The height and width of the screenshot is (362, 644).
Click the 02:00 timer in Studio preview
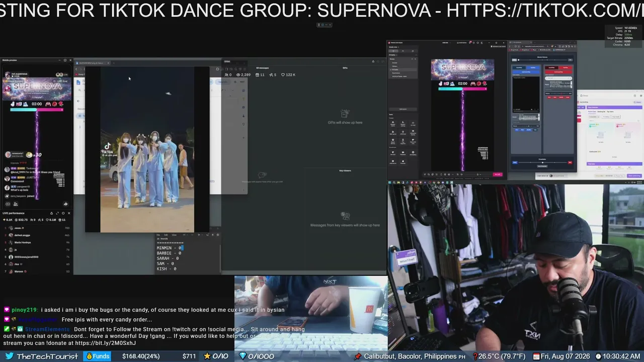[x=462, y=83]
